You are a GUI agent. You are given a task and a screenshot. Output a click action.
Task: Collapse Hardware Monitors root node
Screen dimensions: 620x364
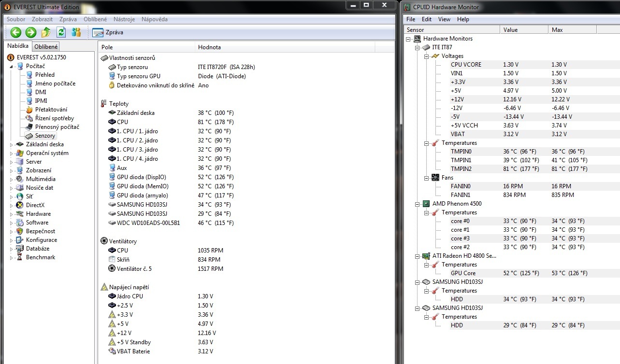pos(409,39)
